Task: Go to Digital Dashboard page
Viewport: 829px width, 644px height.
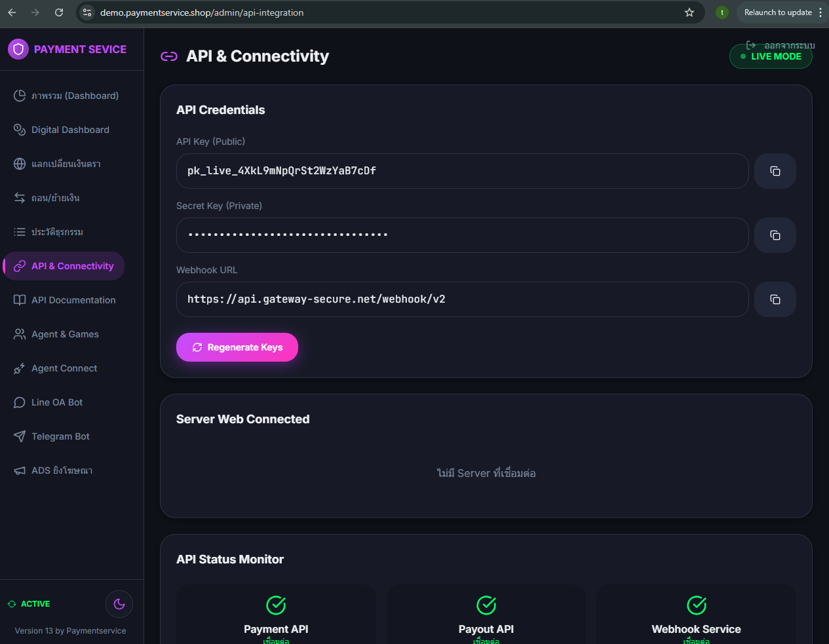Action: (70, 130)
